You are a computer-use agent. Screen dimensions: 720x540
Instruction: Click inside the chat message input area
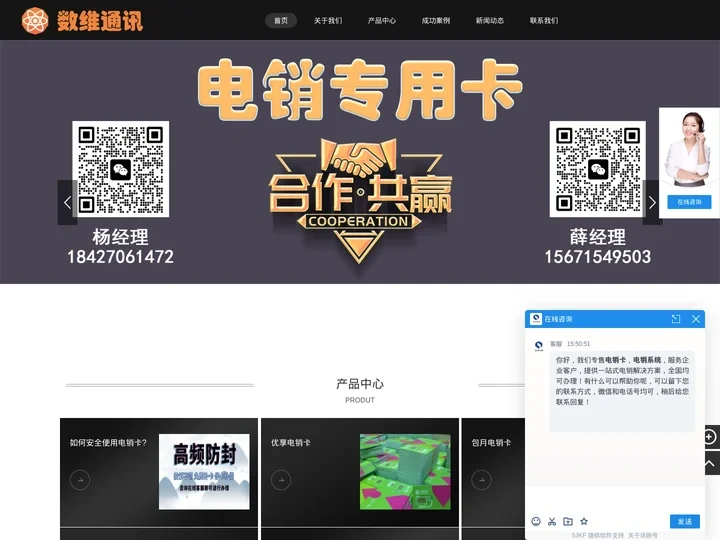615,499
